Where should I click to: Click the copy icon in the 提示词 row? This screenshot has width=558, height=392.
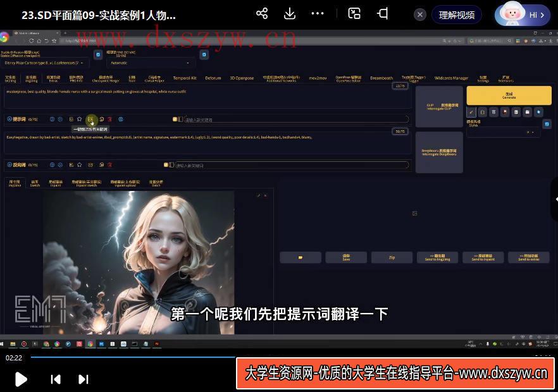tap(102, 119)
